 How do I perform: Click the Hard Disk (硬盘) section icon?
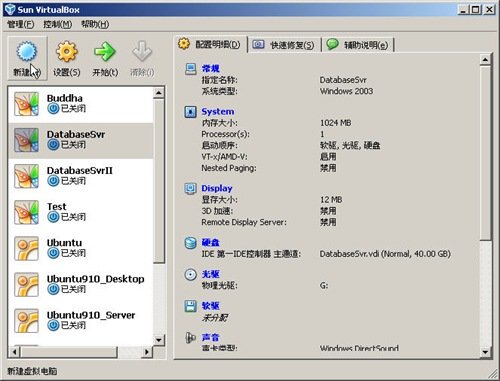[x=190, y=243]
